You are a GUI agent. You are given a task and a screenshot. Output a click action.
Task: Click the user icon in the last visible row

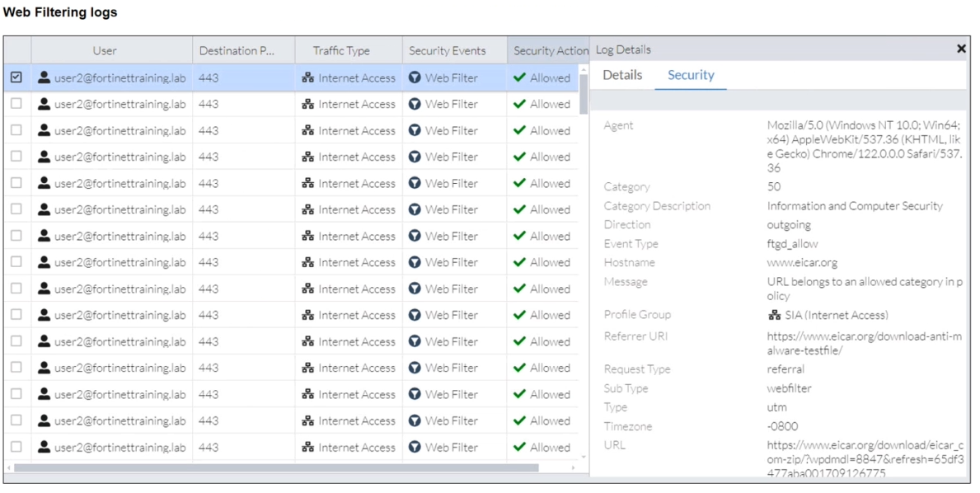click(x=44, y=447)
